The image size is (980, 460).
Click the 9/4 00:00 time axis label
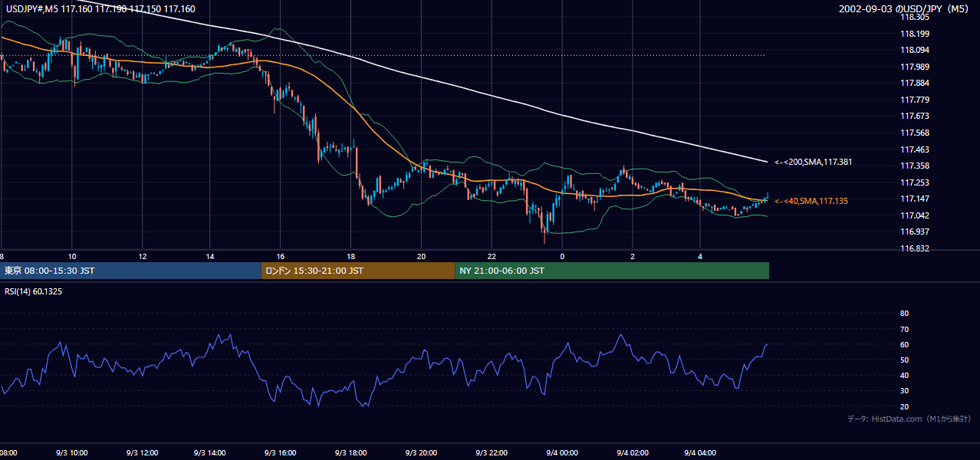click(x=564, y=453)
